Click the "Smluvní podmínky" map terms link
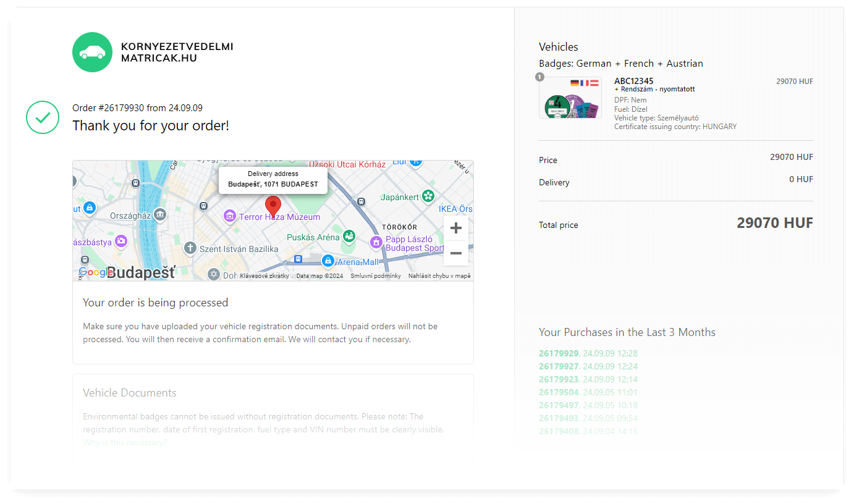 click(376, 276)
